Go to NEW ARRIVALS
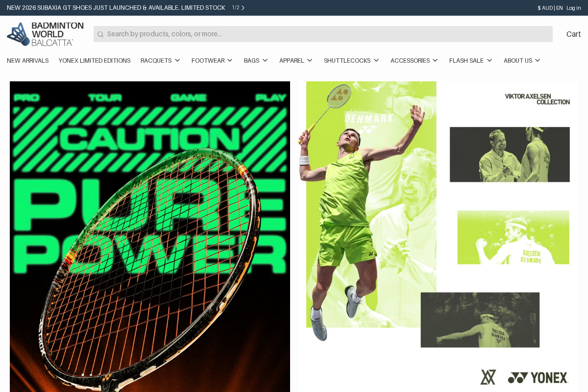 (27, 60)
